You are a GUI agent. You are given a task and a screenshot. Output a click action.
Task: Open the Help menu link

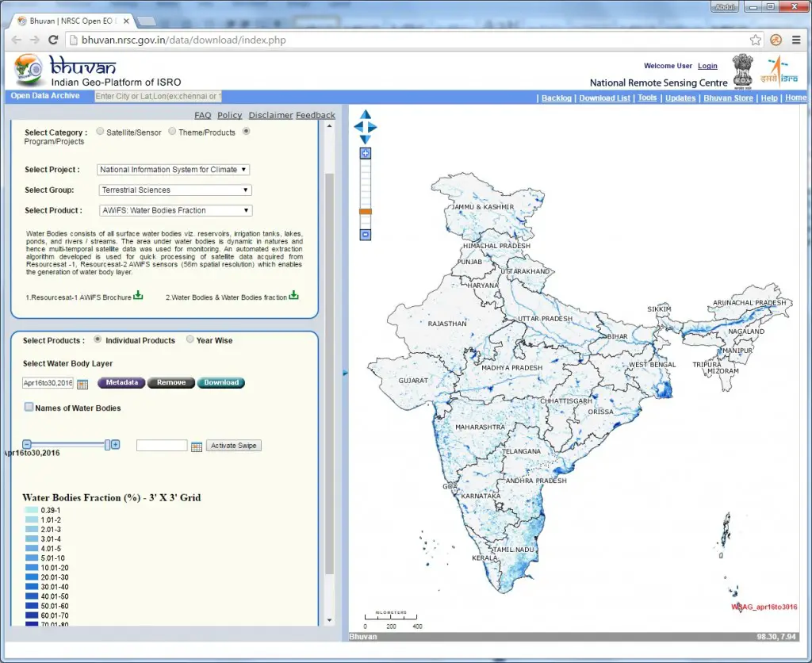pyautogui.click(x=769, y=98)
